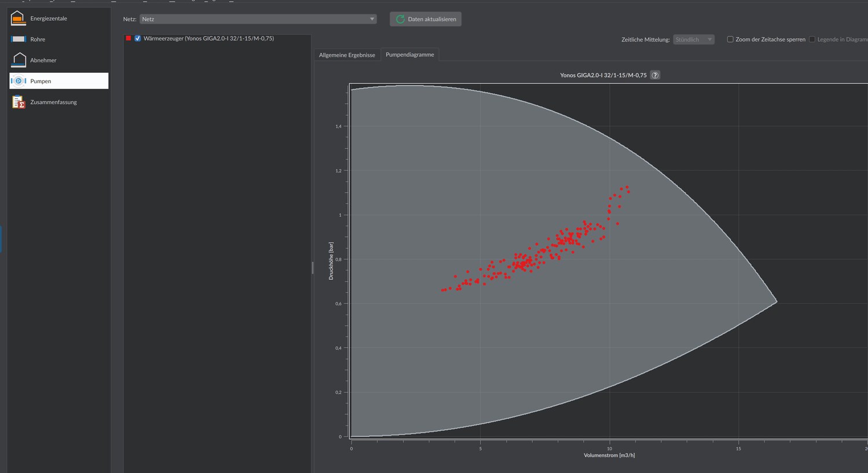Open the Netz dropdown list
Screen dimensions: 868x473
(x=258, y=19)
